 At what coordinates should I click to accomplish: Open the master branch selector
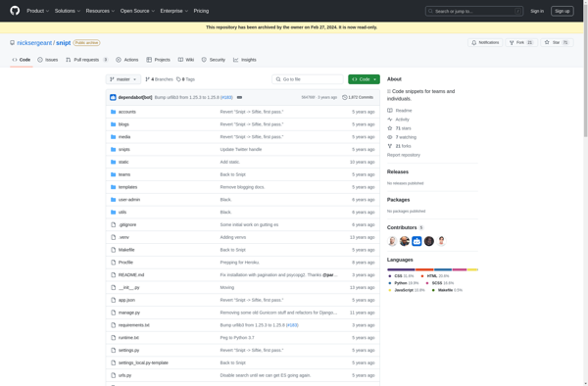(x=123, y=79)
